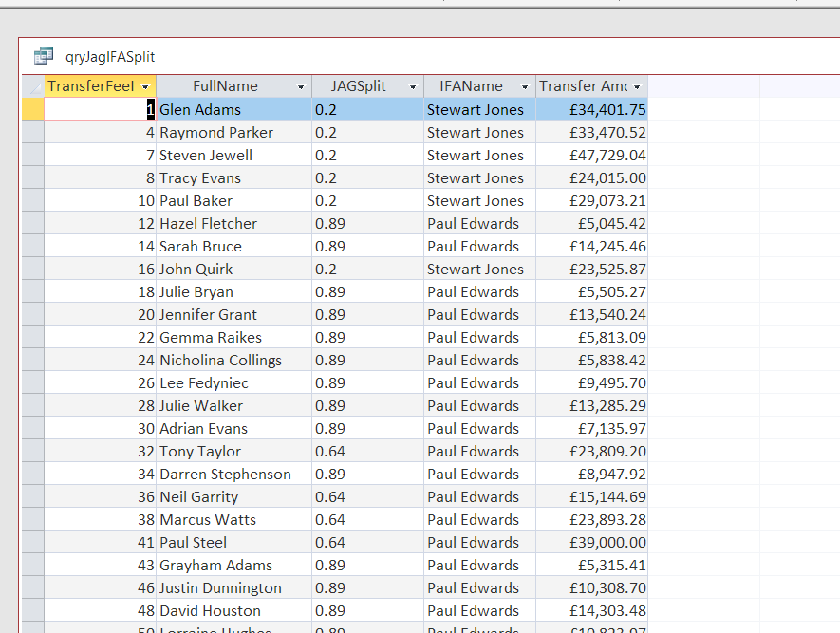This screenshot has width=840, height=633.
Task: Click the select-all corner of the datasheet
Action: (x=33, y=86)
